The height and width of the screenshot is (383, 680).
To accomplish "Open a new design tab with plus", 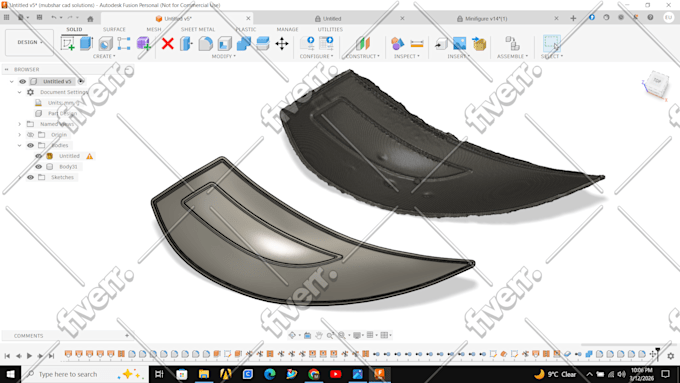I will point(573,18).
